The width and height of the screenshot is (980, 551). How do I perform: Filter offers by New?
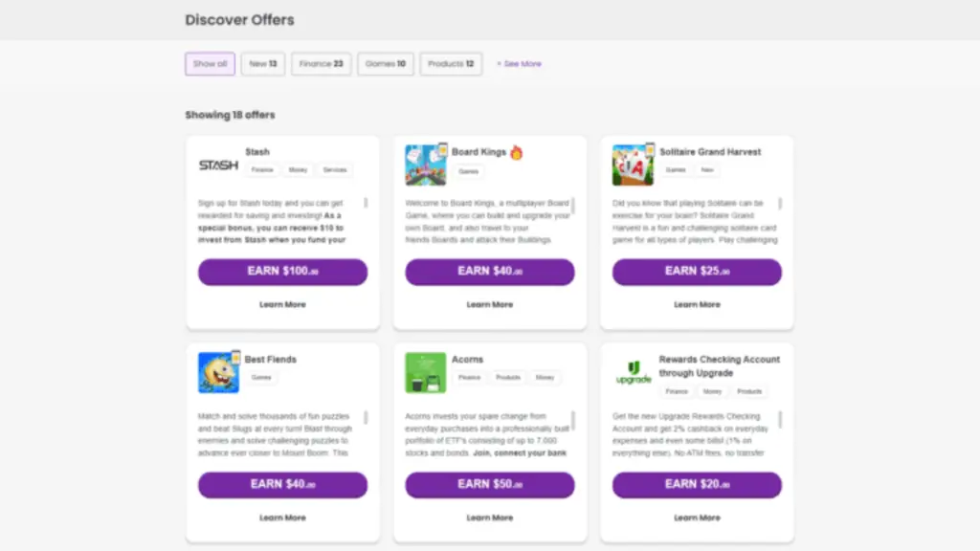coord(263,64)
